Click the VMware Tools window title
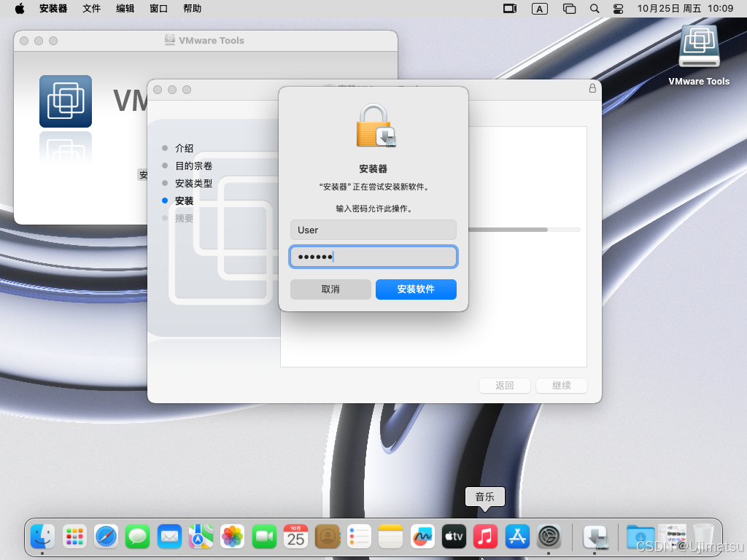The width and height of the screenshot is (747, 560). (212, 41)
